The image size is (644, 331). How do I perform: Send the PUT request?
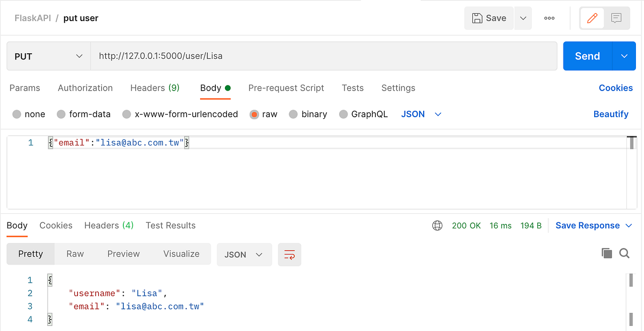click(x=587, y=56)
